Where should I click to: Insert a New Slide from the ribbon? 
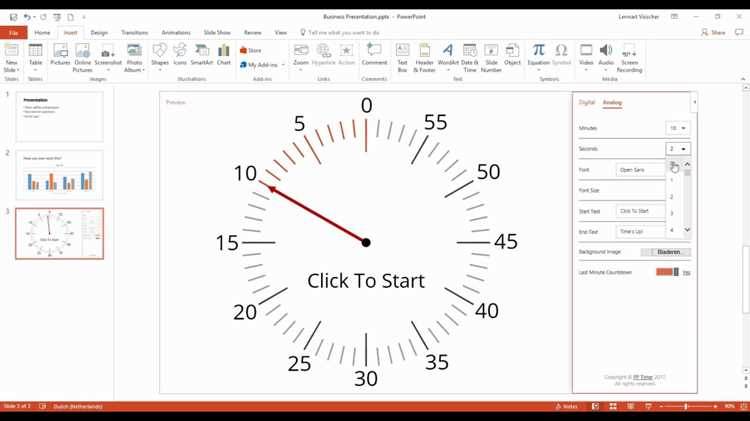tap(11, 57)
